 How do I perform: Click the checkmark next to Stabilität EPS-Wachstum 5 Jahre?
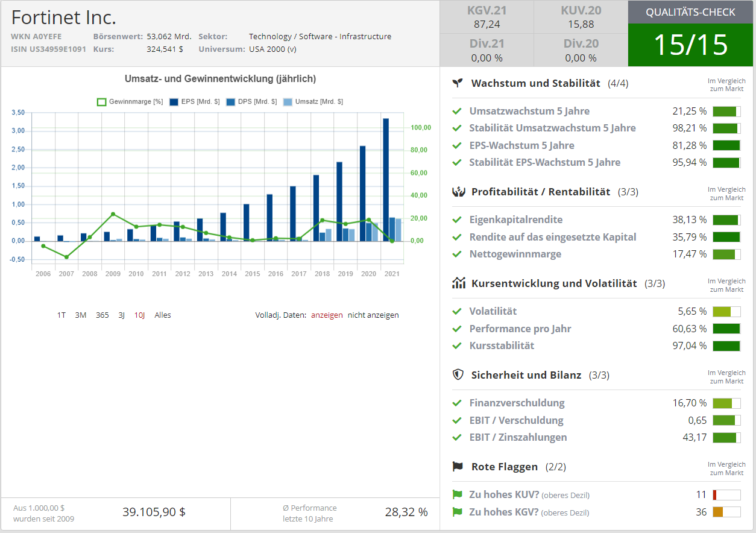(457, 163)
